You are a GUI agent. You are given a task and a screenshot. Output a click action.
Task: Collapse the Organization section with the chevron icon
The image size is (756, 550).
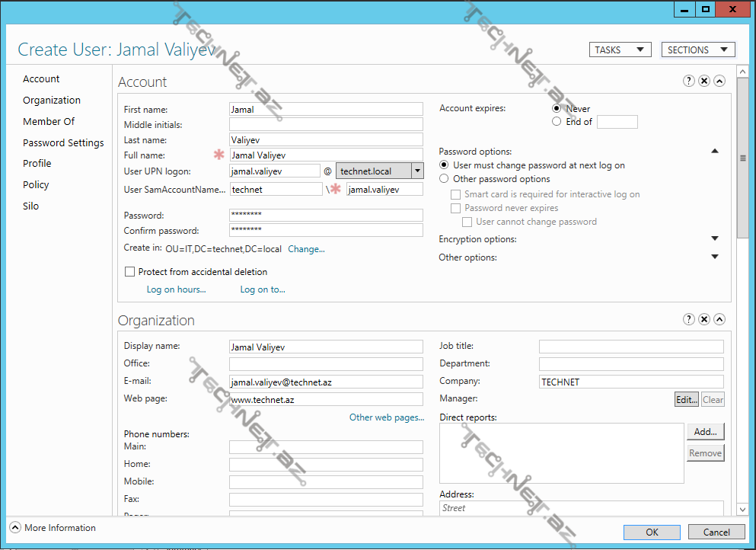(719, 319)
